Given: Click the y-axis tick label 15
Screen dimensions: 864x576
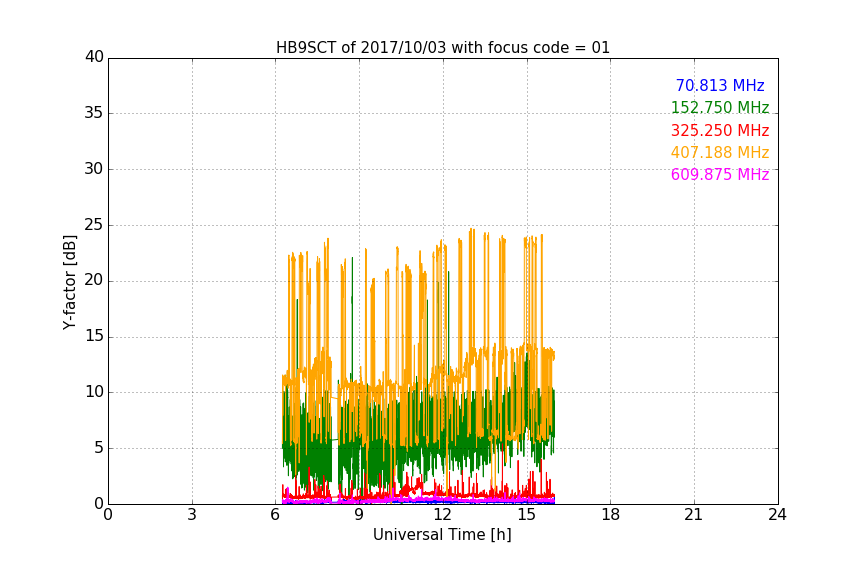Looking at the screenshot, I should (x=94, y=336).
